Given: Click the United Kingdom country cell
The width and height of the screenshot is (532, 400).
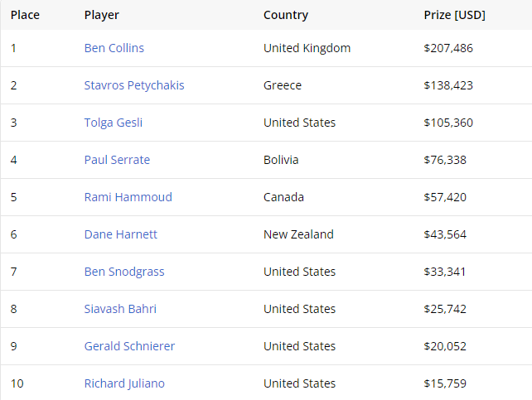Looking at the screenshot, I should [x=307, y=48].
